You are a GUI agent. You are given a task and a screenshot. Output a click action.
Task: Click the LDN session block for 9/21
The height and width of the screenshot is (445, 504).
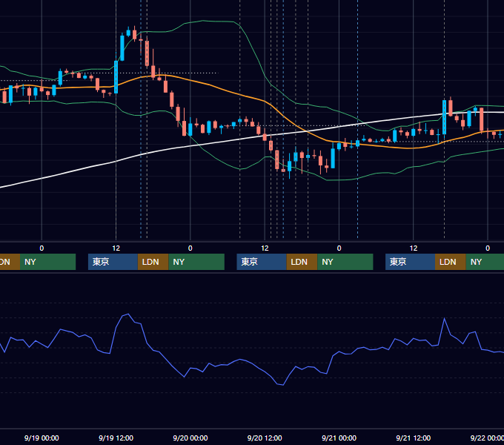(451, 262)
